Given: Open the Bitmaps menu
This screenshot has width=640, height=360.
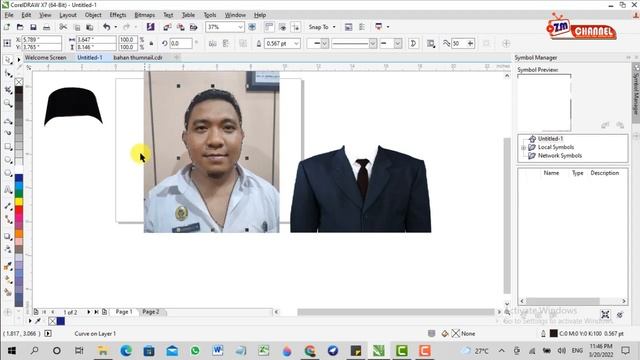Looking at the screenshot, I should click(x=144, y=15).
